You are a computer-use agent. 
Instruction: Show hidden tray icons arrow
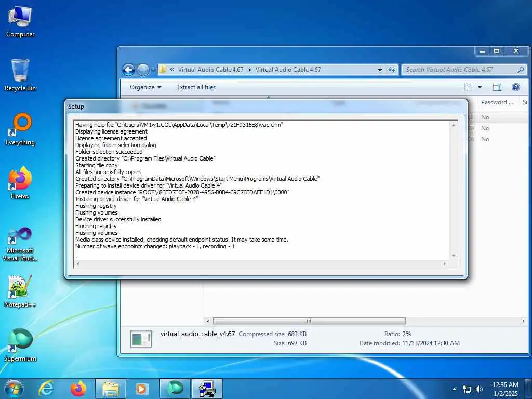[454, 389]
